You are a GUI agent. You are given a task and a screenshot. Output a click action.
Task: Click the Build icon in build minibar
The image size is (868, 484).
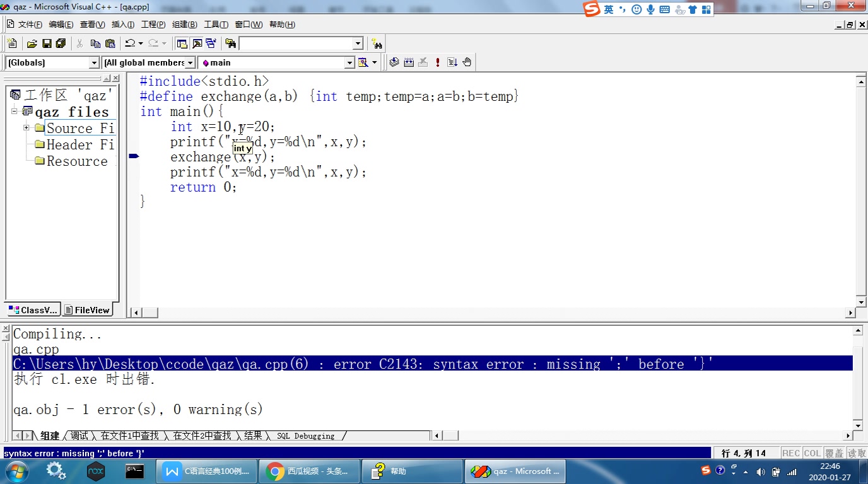coord(409,62)
